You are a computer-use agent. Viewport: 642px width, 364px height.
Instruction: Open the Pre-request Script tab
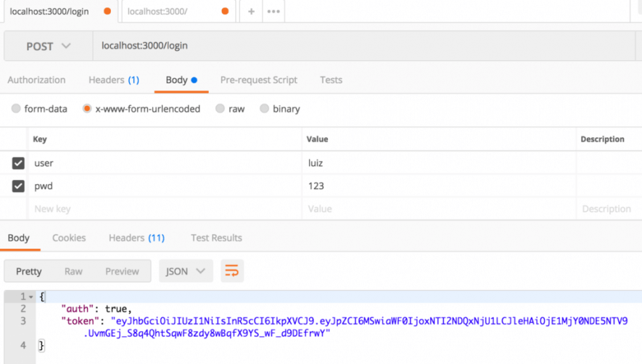click(259, 80)
